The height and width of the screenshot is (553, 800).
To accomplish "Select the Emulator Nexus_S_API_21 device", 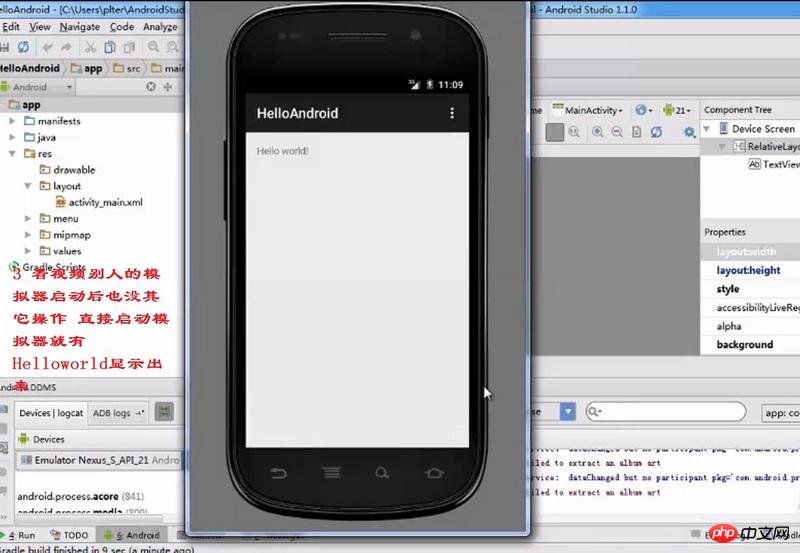I will point(99,460).
